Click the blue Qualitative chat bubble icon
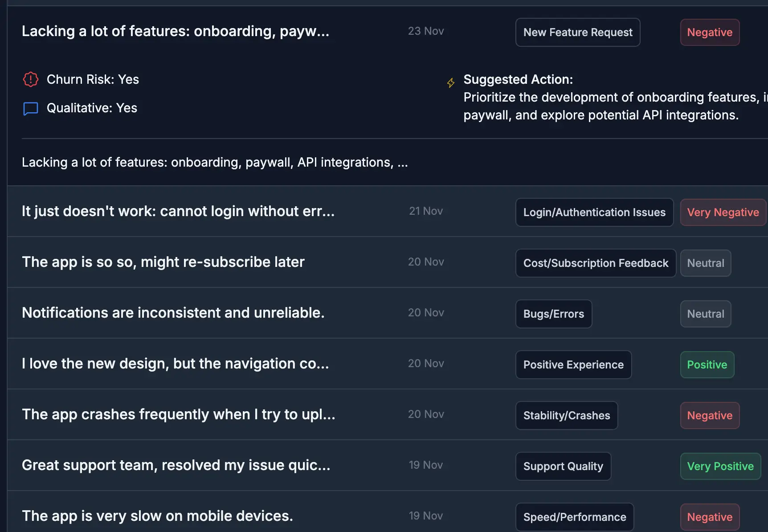The width and height of the screenshot is (768, 532). (30, 108)
